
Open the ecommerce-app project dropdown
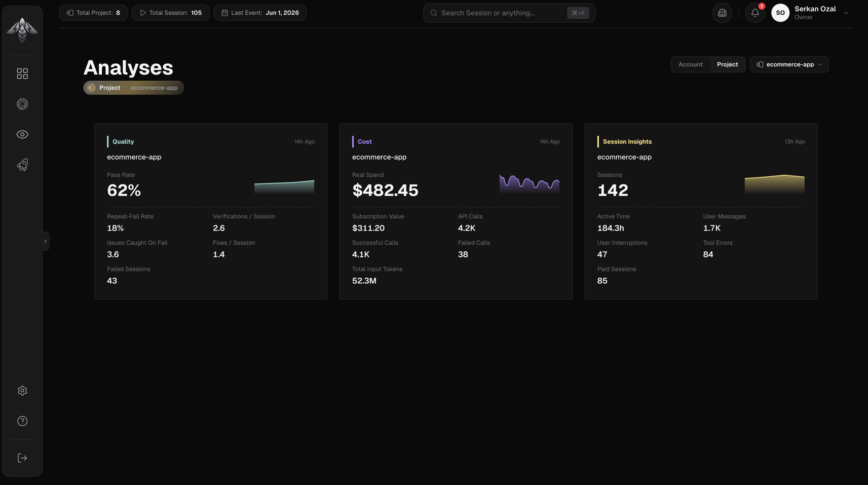(789, 64)
